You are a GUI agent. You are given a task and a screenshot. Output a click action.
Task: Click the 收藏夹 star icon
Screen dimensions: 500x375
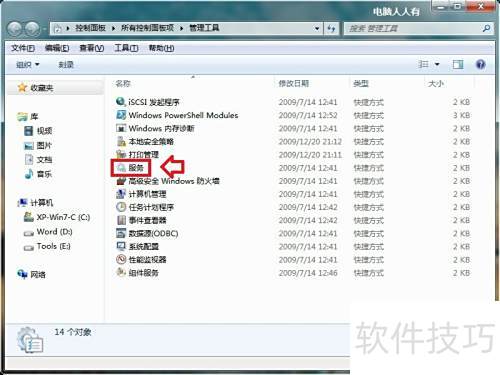(x=22, y=88)
